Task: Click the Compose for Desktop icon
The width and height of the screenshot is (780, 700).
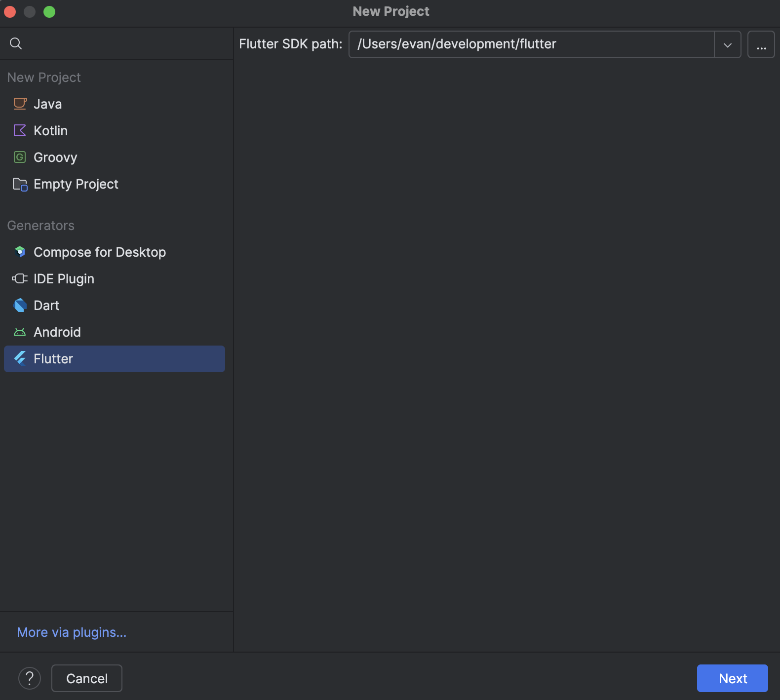Action: [x=20, y=252]
